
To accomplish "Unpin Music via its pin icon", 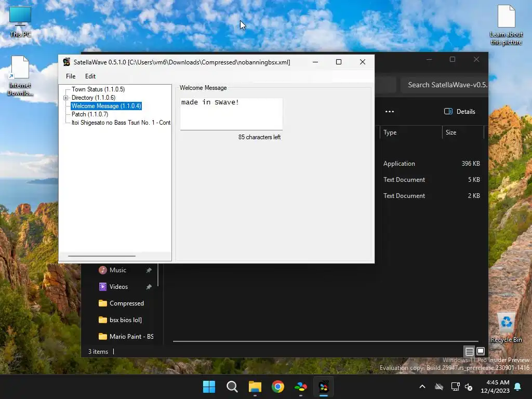I will point(149,270).
